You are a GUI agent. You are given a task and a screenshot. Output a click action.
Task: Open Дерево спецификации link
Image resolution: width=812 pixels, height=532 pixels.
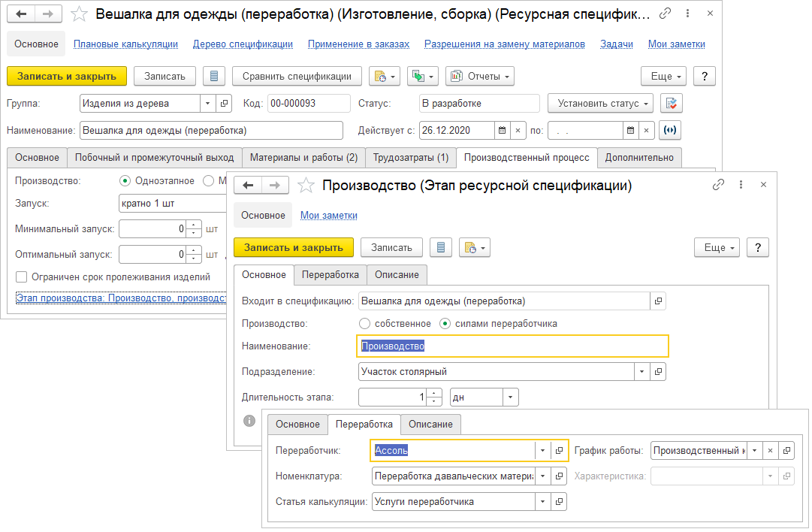pos(243,44)
